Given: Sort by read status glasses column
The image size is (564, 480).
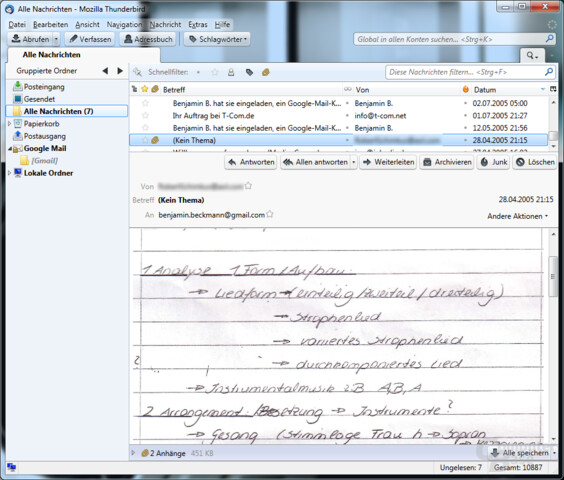Looking at the screenshot, I should [x=347, y=89].
